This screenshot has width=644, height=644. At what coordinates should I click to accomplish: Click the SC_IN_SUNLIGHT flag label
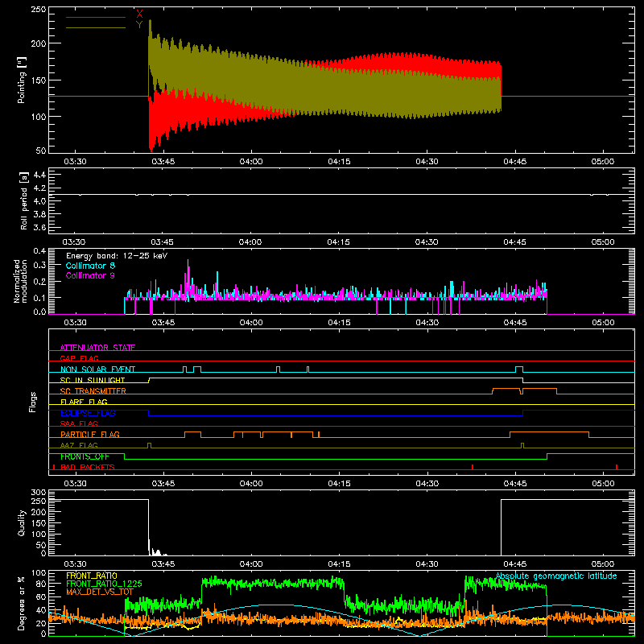pos(93,380)
